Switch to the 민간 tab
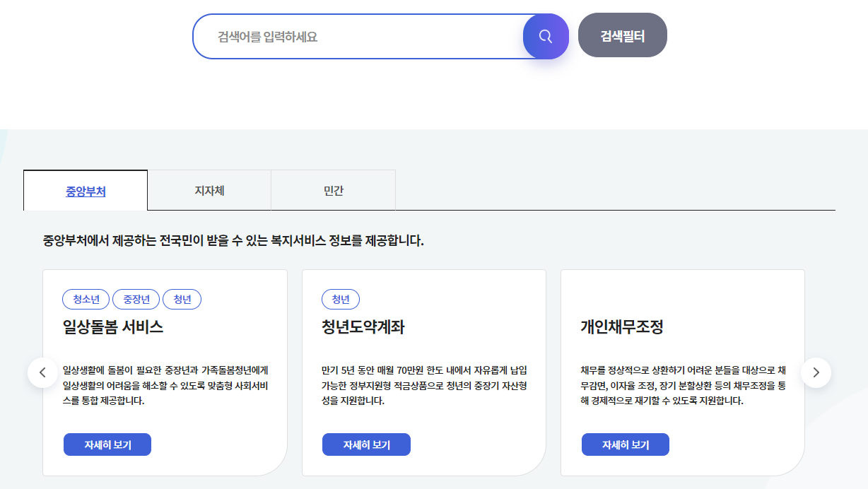The image size is (868, 489). click(x=332, y=189)
